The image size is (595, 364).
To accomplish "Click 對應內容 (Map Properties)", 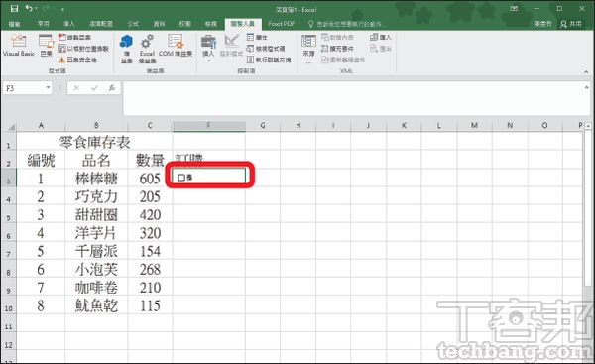I will (x=337, y=38).
